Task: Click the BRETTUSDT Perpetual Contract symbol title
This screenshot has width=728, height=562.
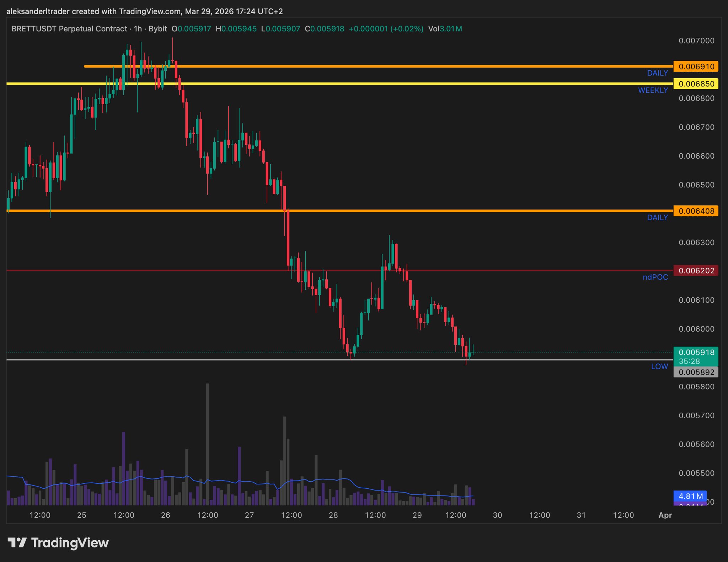Action: tap(69, 29)
